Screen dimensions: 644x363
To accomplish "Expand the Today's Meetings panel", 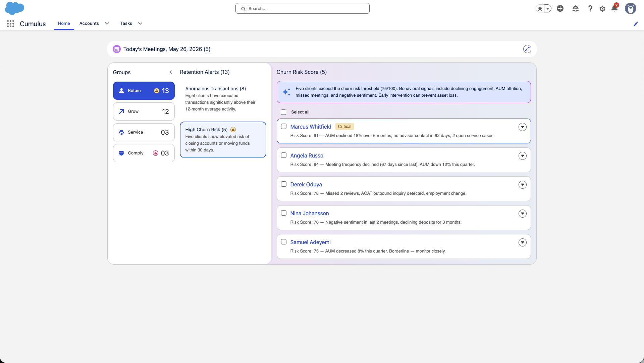I will point(527,49).
